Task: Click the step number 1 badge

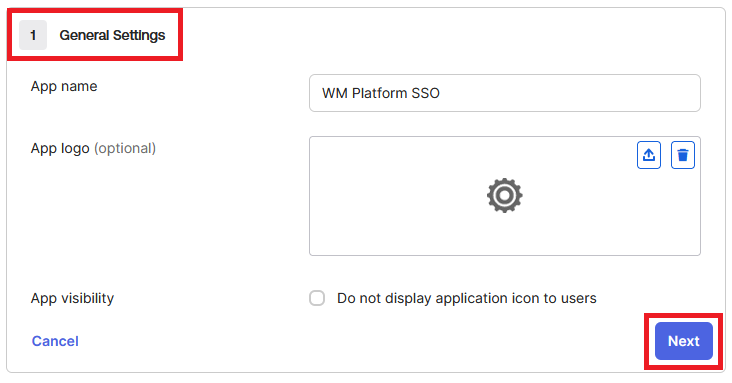Action: click(33, 35)
